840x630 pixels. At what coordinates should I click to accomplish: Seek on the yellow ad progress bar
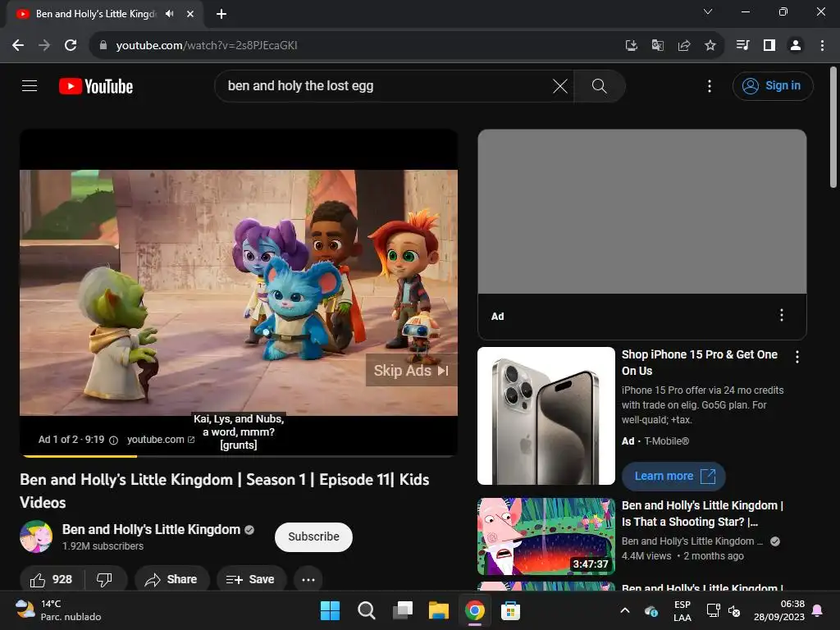239,456
